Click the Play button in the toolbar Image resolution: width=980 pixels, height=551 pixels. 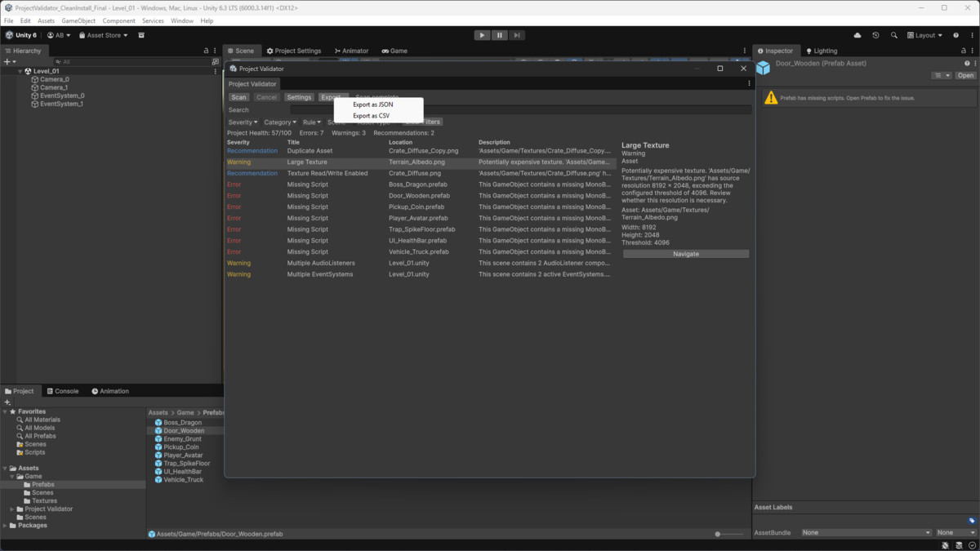pyautogui.click(x=482, y=35)
